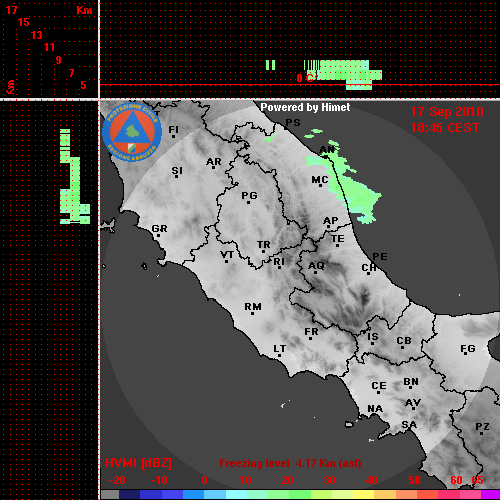Click the LT city label
This screenshot has height=500, width=500.
coord(280,349)
